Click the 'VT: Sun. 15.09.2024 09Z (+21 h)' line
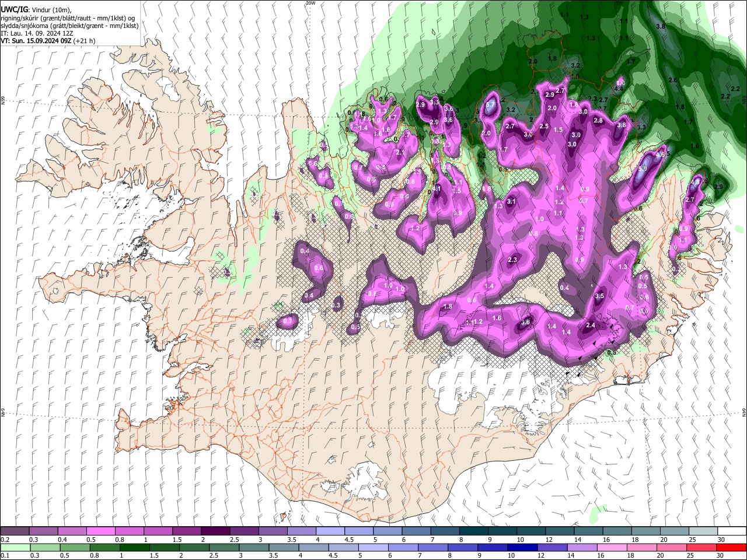Image resolution: width=747 pixels, height=560 pixels. 48,41
